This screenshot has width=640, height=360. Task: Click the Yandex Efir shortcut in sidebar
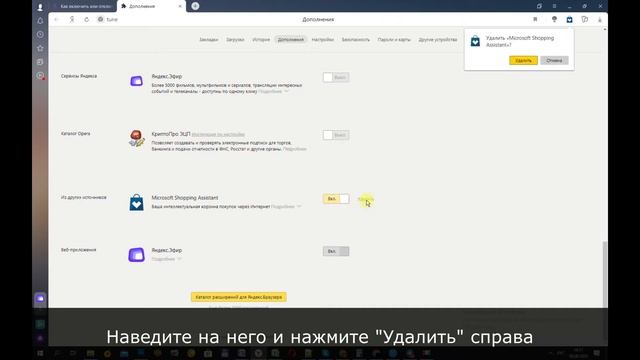tap(40, 298)
